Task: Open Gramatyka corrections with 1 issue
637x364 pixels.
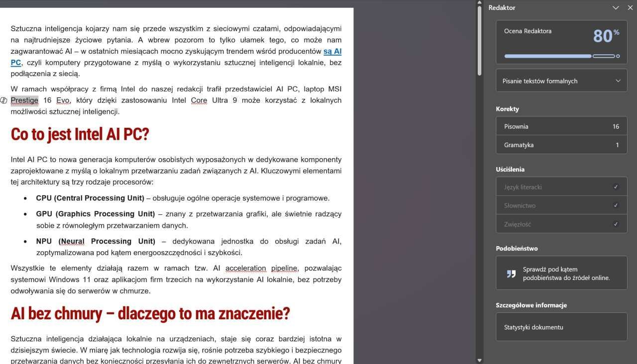Action: (x=561, y=145)
